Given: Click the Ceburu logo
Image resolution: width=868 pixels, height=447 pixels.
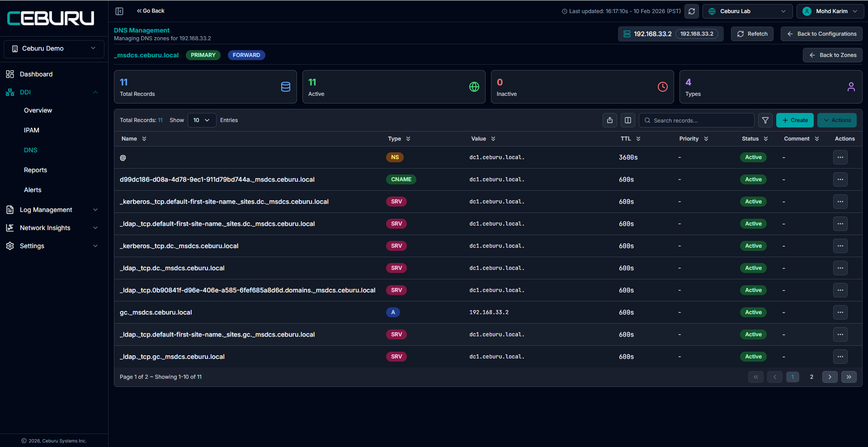Looking at the screenshot, I should tap(51, 18).
